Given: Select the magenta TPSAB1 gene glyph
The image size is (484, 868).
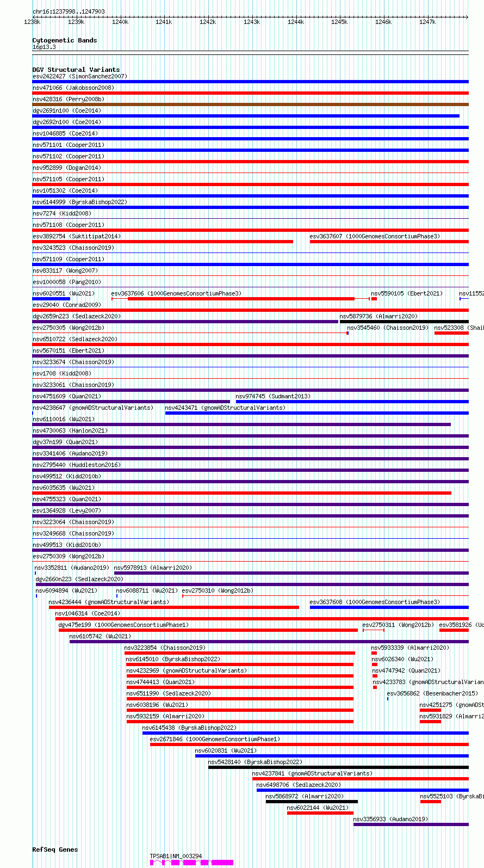Looking at the screenshot, I should click(191, 863).
